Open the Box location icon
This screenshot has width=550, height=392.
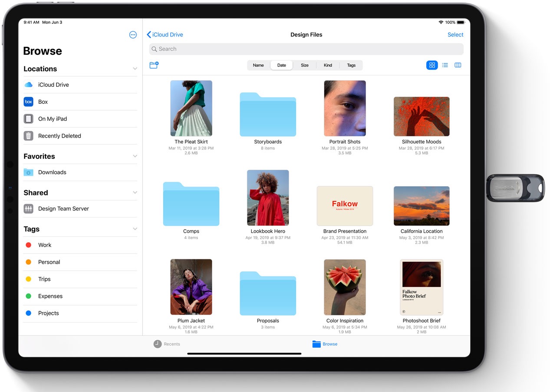[x=28, y=102]
